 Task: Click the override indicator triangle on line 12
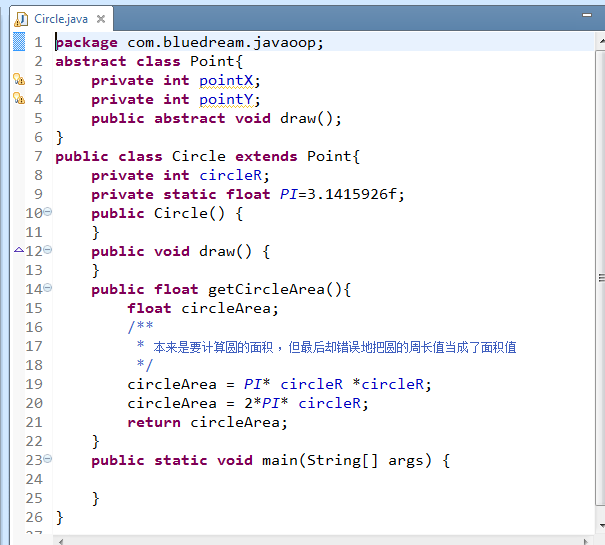pyautogui.click(x=19, y=250)
